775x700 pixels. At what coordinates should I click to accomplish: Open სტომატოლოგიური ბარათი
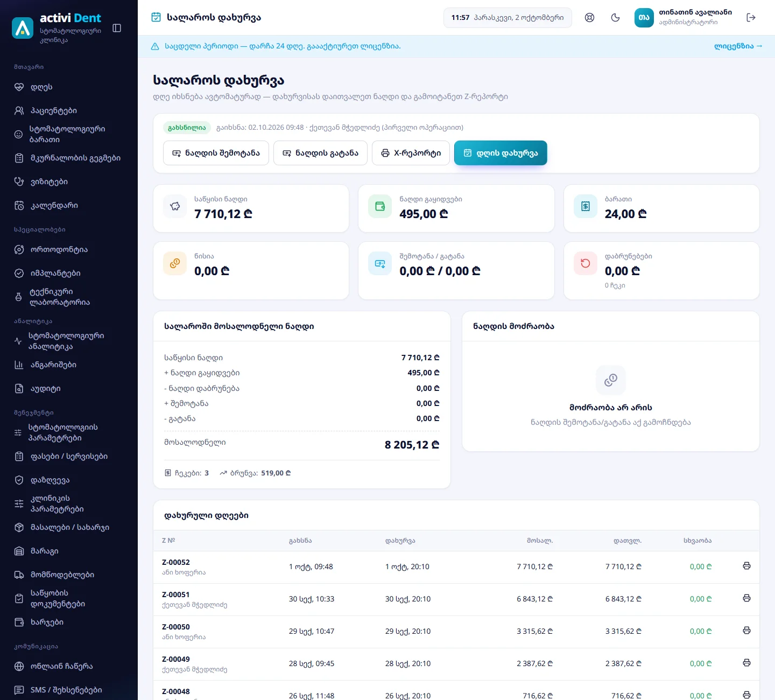pyautogui.click(x=69, y=134)
